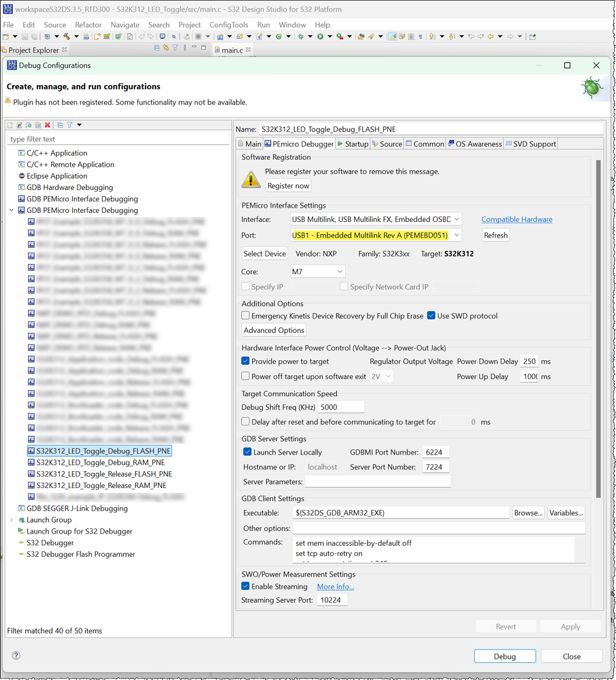Delete the selected launch configuration

pyautogui.click(x=47, y=125)
